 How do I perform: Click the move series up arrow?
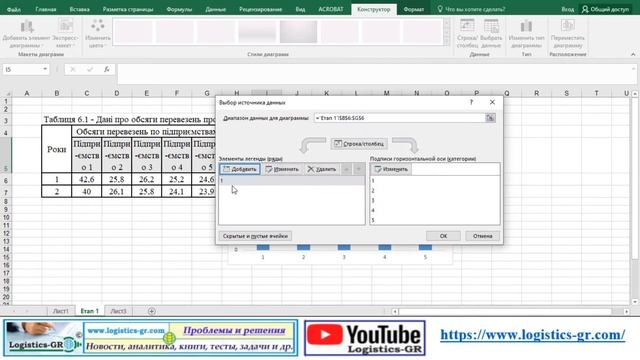pos(346,169)
